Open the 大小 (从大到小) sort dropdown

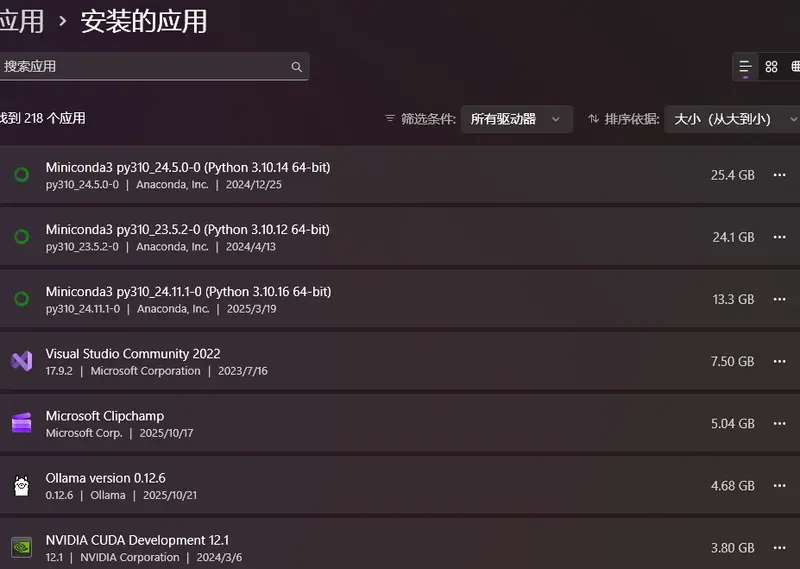click(x=732, y=119)
